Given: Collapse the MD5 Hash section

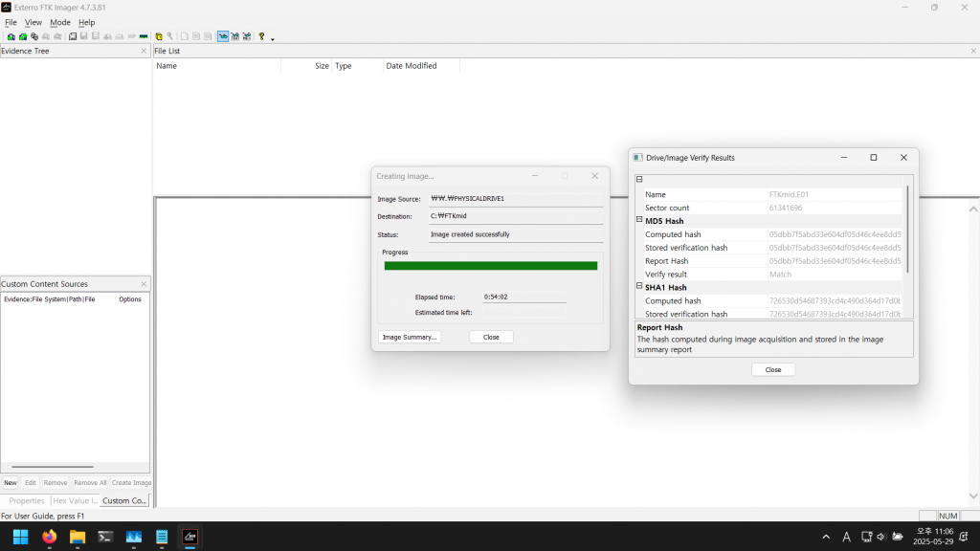Looking at the screenshot, I should (x=639, y=220).
